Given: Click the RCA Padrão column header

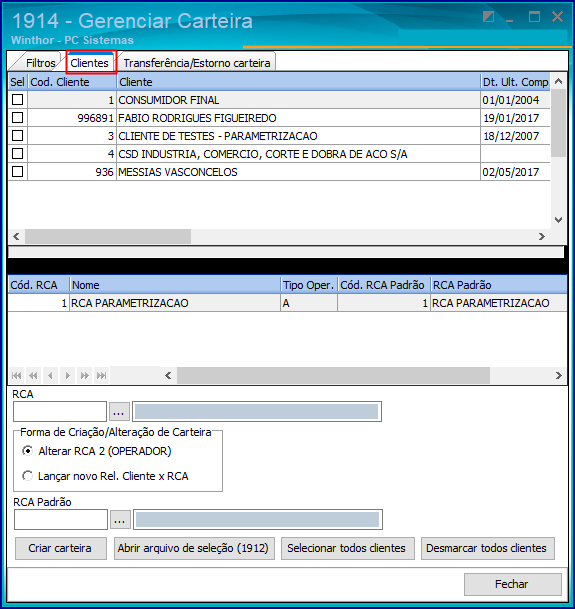Looking at the screenshot, I should [499, 285].
